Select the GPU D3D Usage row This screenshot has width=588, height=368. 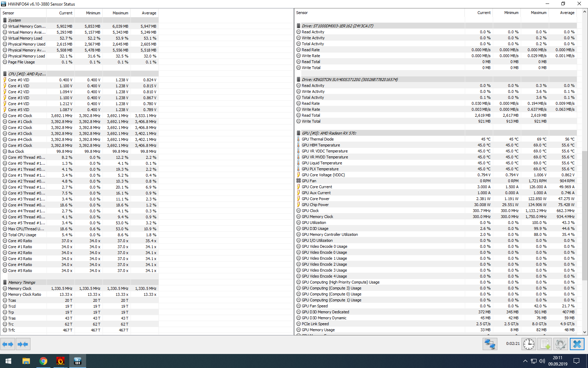pyautogui.click(x=436, y=229)
